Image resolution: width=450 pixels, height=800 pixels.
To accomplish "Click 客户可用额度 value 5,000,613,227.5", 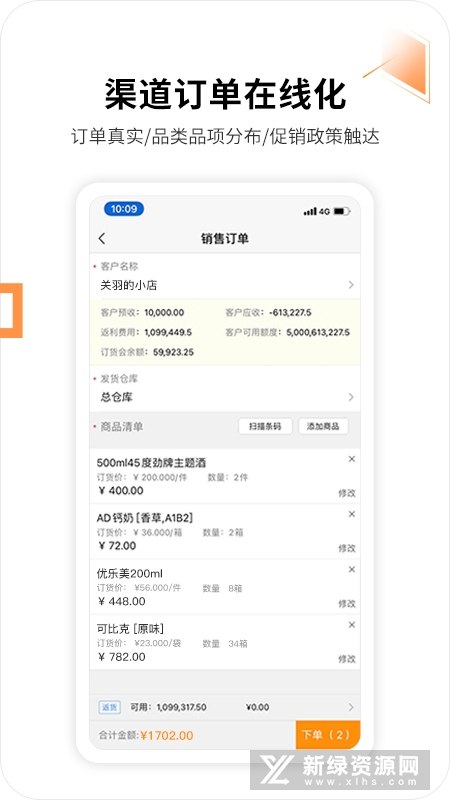I will pyautogui.click(x=318, y=332).
